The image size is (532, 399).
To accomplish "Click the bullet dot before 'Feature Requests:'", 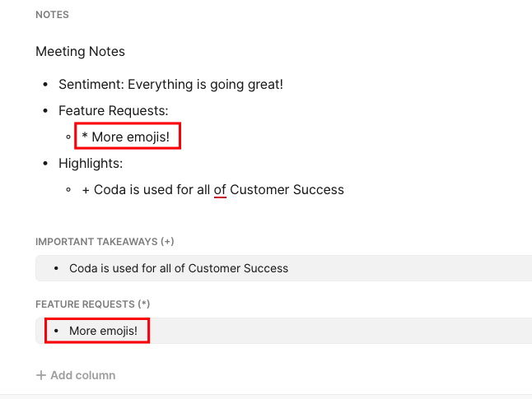I will (x=46, y=110).
